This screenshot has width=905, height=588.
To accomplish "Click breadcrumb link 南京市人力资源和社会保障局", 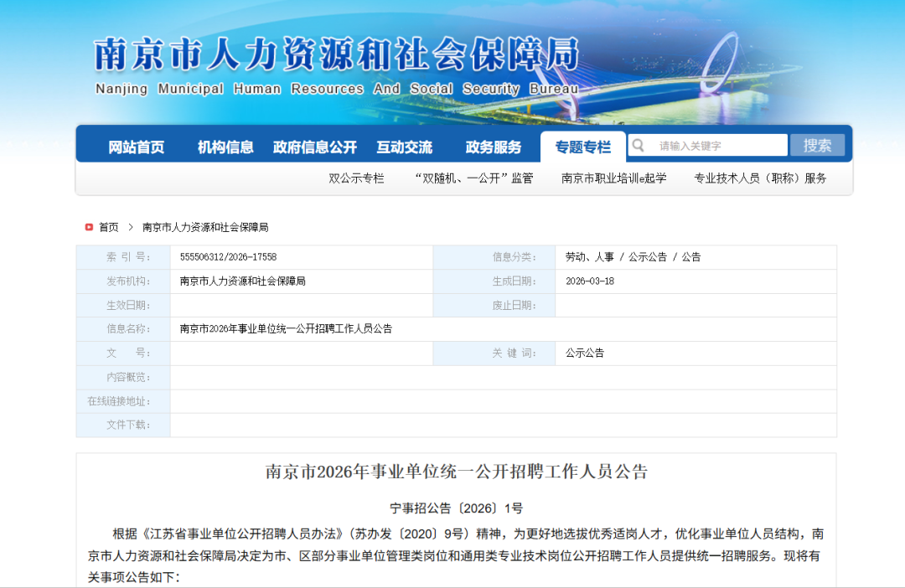I will (x=205, y=227).
